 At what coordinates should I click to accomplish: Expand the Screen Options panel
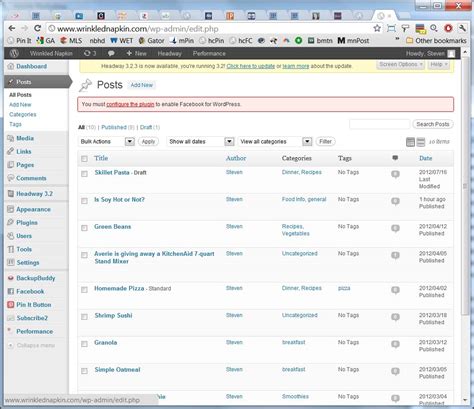point(401,64)
